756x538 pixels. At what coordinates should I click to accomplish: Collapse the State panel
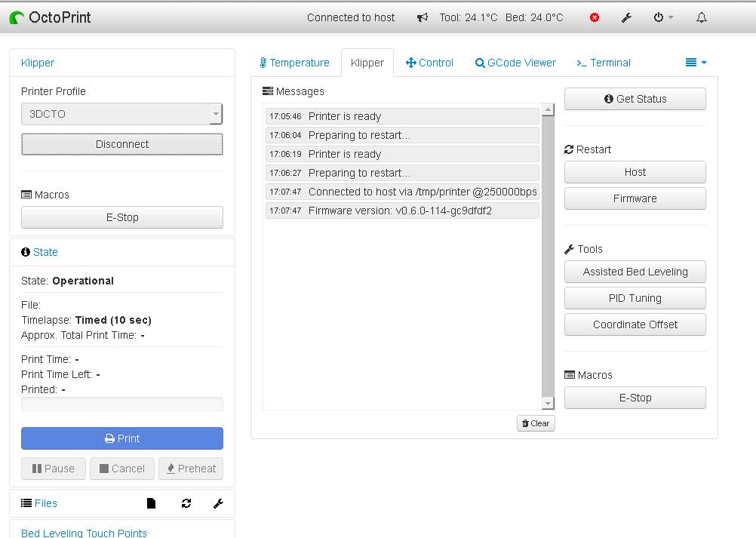click(x=45, y=252)
